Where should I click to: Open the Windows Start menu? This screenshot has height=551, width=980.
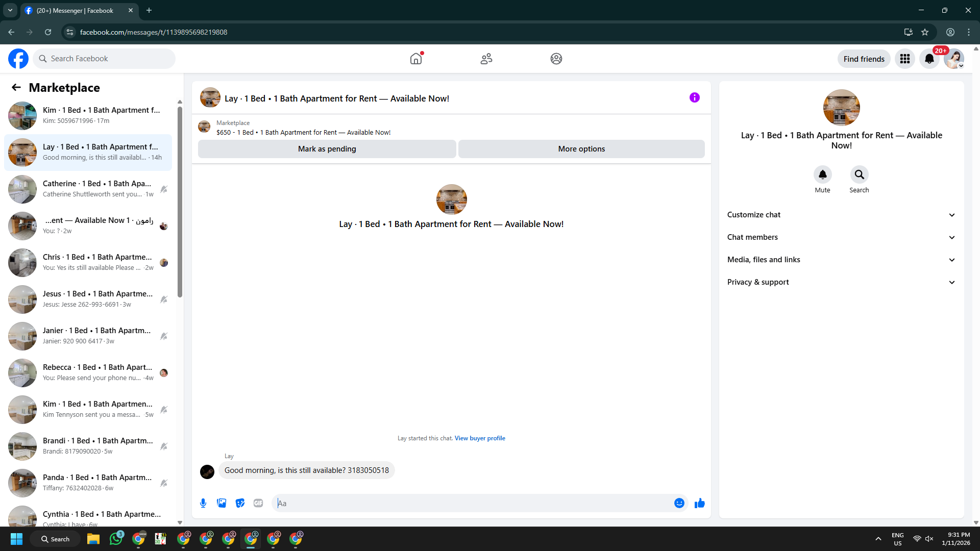click(16, 539)
